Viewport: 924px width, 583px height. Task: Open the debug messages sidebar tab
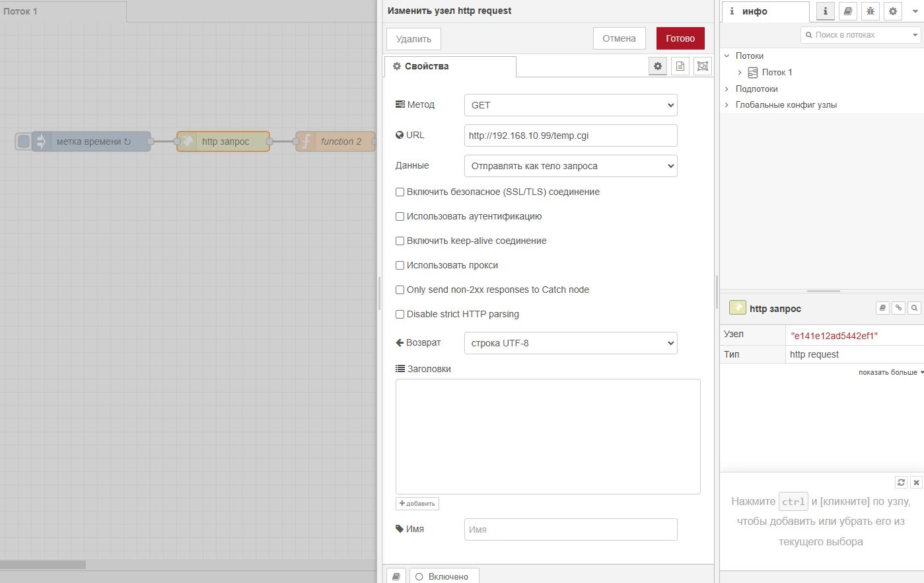(x=870, y=11)
